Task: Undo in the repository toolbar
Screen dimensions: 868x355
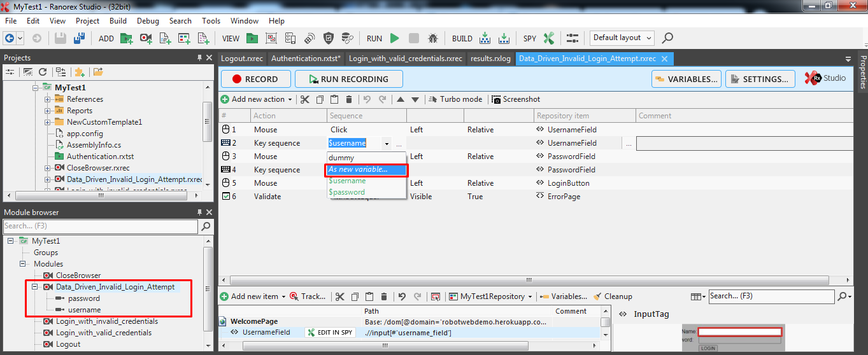Action: tap(401, 296)
